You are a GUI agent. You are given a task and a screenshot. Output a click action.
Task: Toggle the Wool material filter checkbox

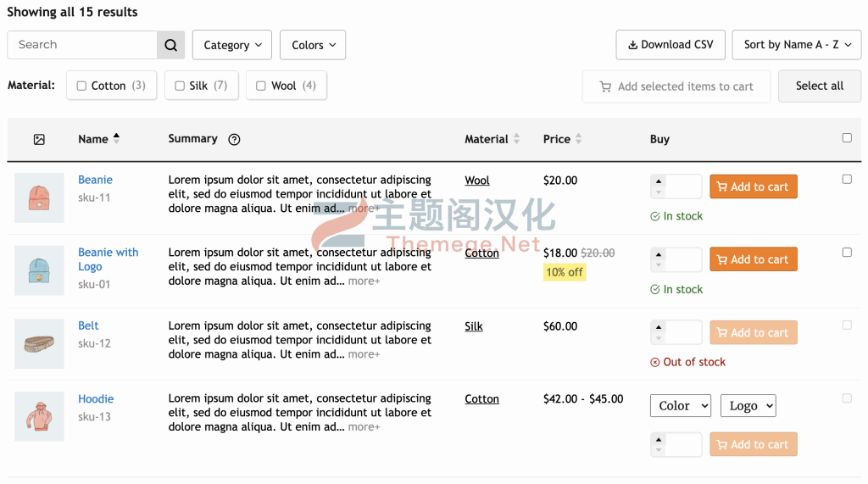click(x=261, y=86)
